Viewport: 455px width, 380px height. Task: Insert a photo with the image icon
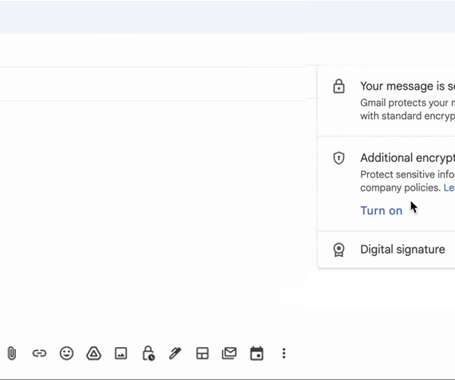(121, 353)
